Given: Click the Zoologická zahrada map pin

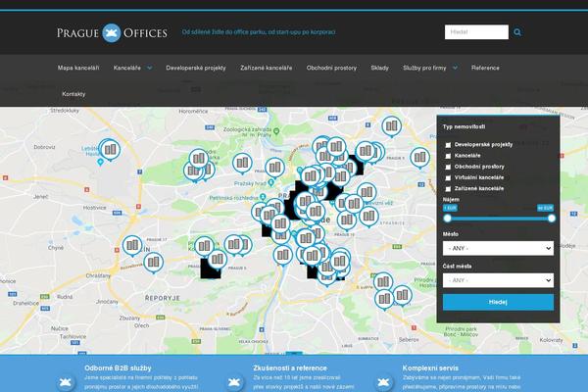Looking at the screenshot, I should point(276,131).
